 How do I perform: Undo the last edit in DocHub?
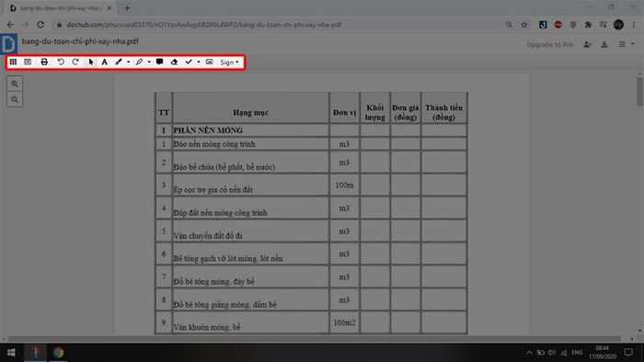[x=61, y=62]
